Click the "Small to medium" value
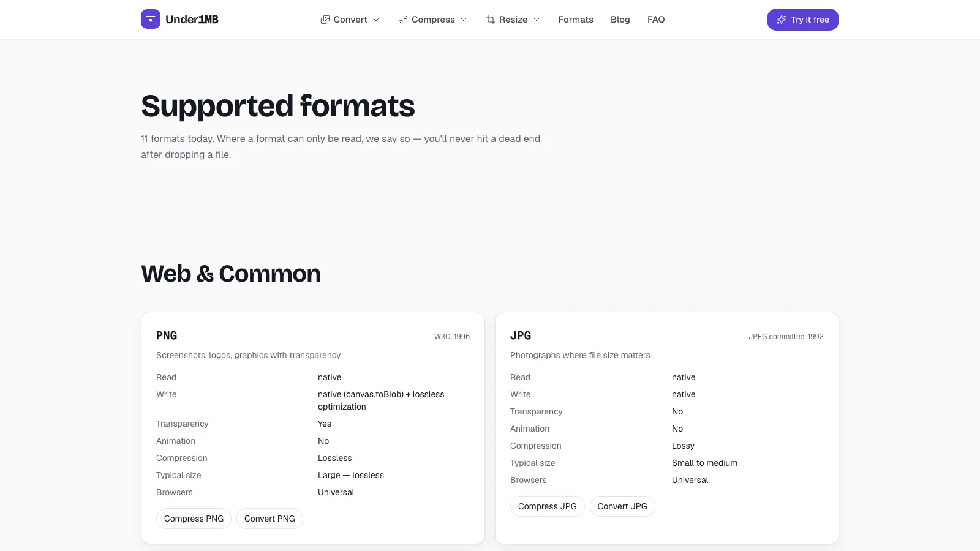Screen dimensions: 980x551 [x=704, y=463]
